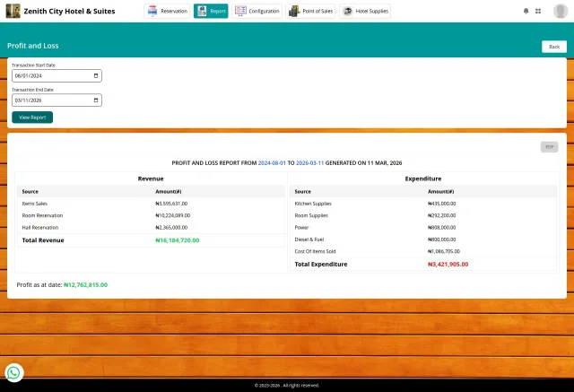Image resolution: width=574 pixels, height=392 pixels.
Task: Focus the Transaction Start Date field
Action: pyautogui.click(x=57, y=75)
